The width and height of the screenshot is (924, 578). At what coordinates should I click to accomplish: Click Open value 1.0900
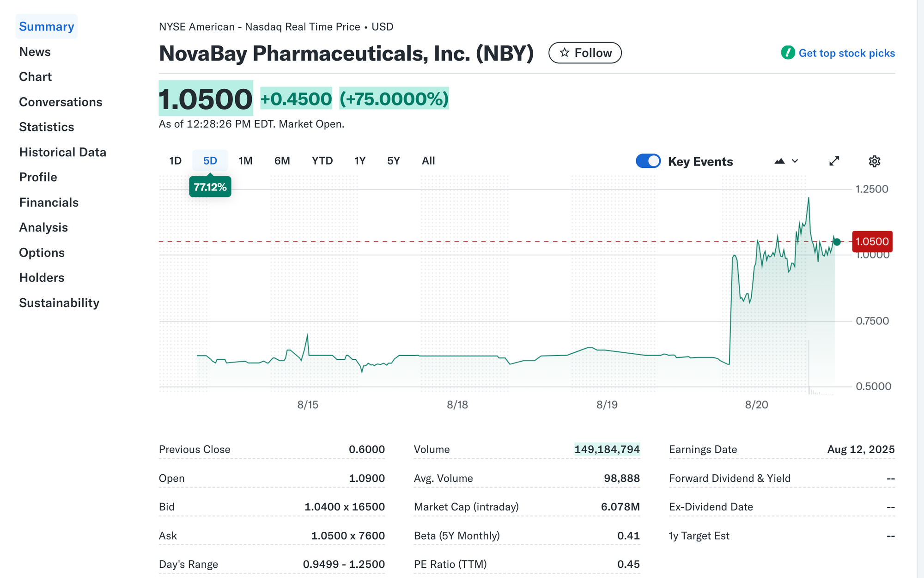tap(367, 478)
